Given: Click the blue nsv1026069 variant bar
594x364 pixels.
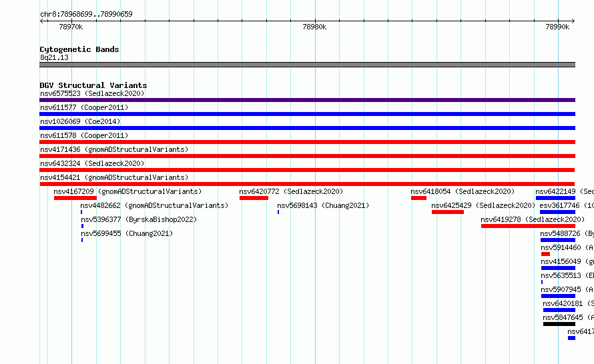Looking at the screenshot, I should pos(307,128).
